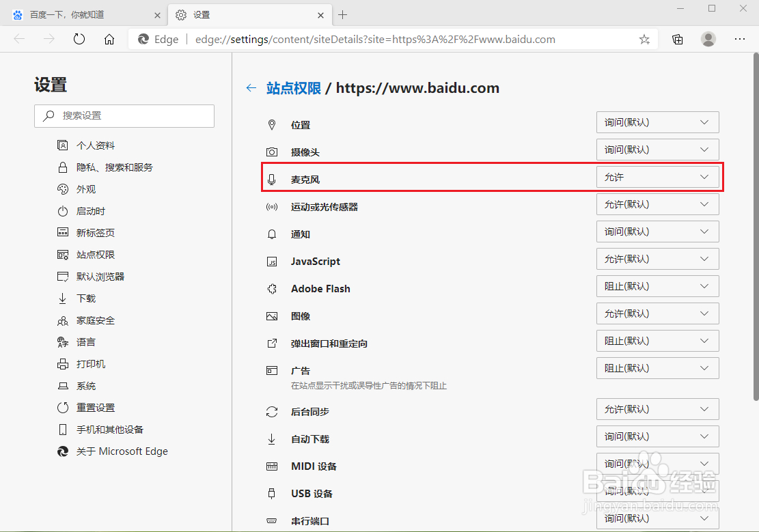Expand the JavaScript permission dropdown

click(x=657, y=259)
